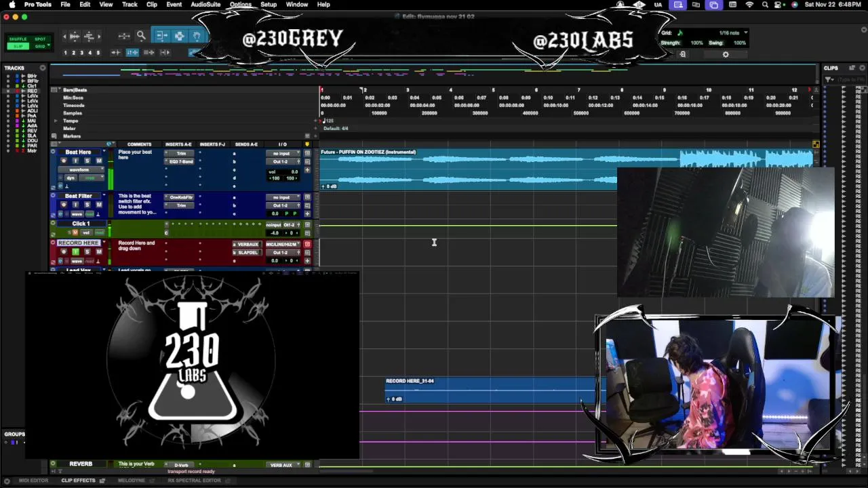This screenshot has width=868, height=488.
Task: Open the Clips list popup menu
Action: 863,68
